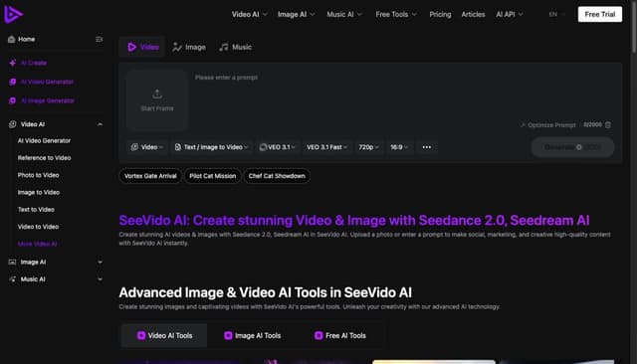
Task: Open the VEO 3.1 model dropdown
Action: [278, 147]
